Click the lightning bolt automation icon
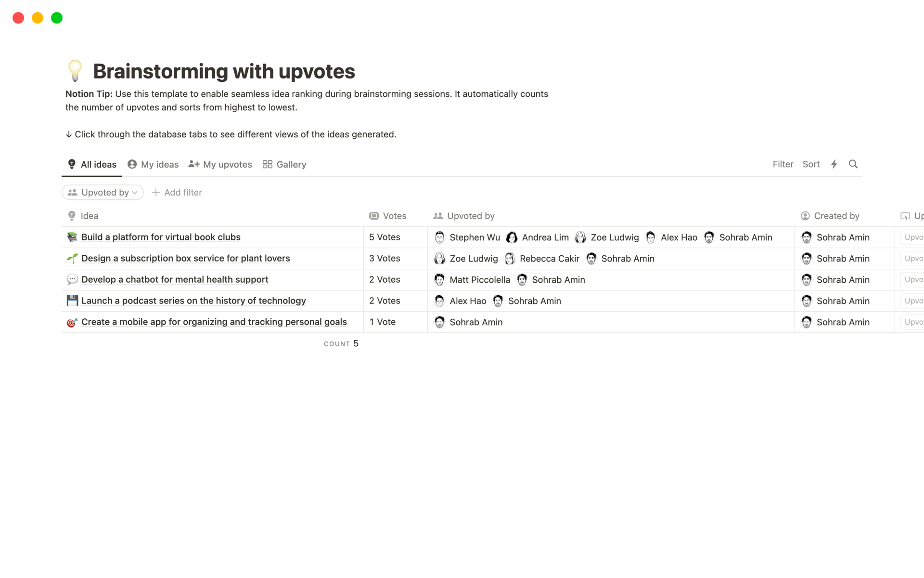924x578 pixels. (x=834, y=164)
